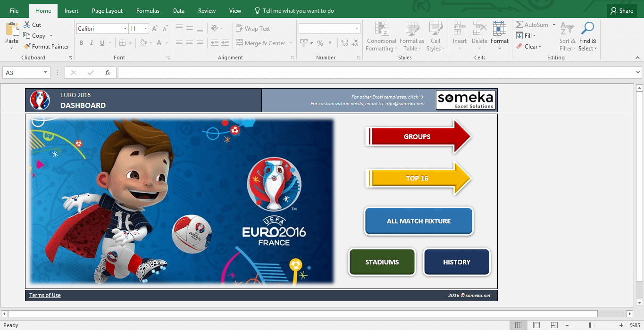
Task: Switch to Page Layout view icon
Action: click(x=536, y=325)
